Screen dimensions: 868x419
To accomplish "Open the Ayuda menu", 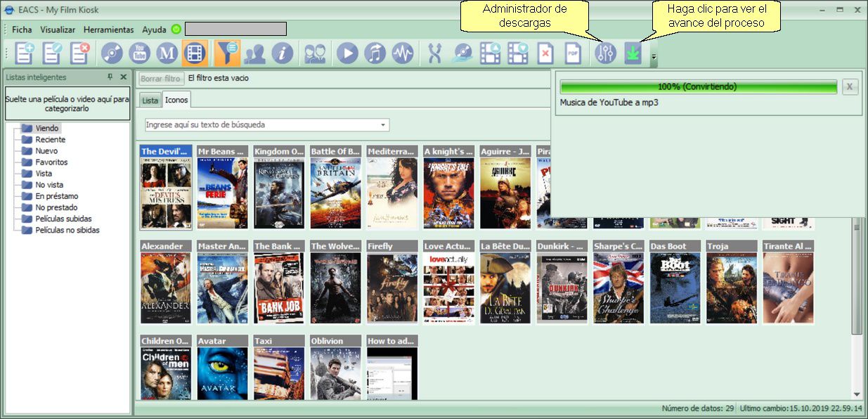I will (x=154, y=30).
